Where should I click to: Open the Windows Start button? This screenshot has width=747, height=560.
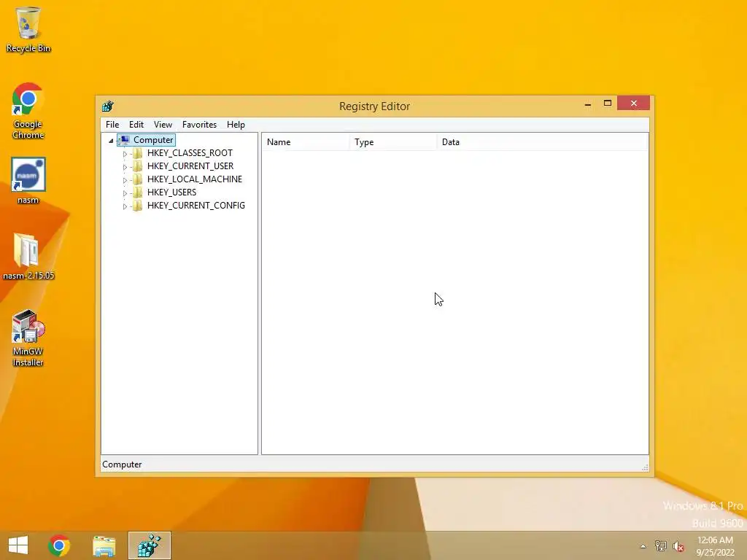point(18,545)
